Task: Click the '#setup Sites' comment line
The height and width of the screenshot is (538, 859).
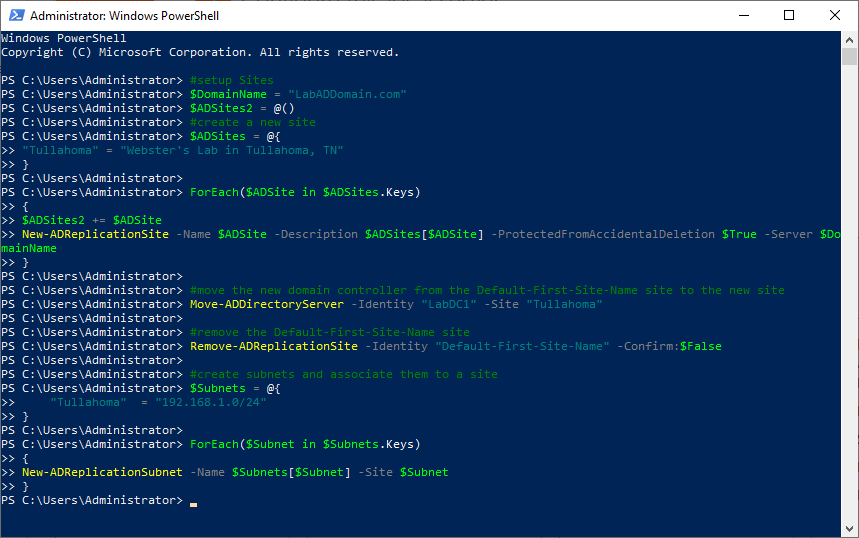Action: (x=231, y=80)
